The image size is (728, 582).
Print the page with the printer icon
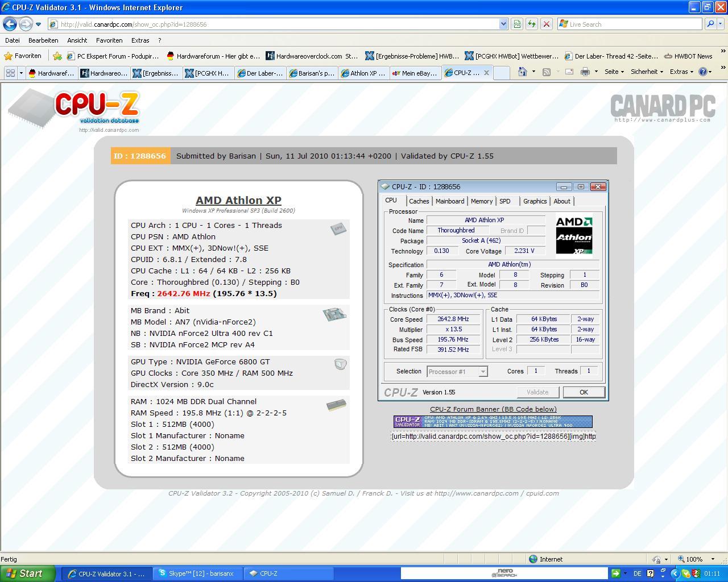point(585,72)
